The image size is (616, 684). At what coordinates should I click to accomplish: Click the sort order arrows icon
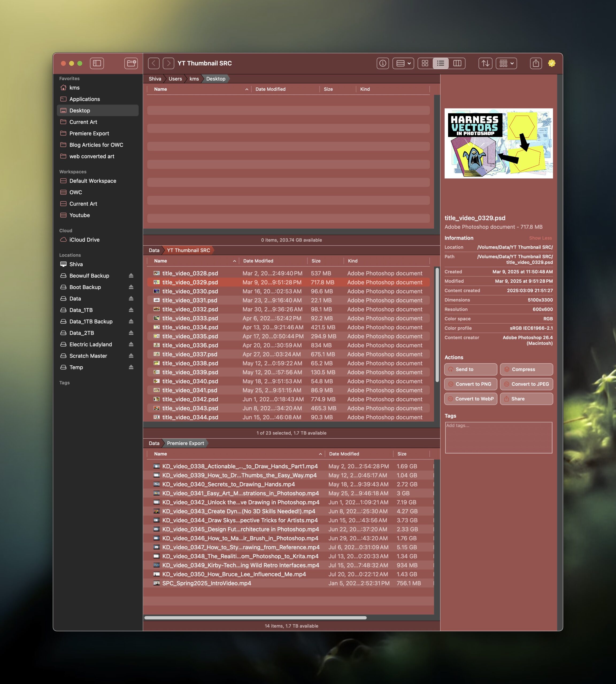pyautogui.click(x=485, y=63)
